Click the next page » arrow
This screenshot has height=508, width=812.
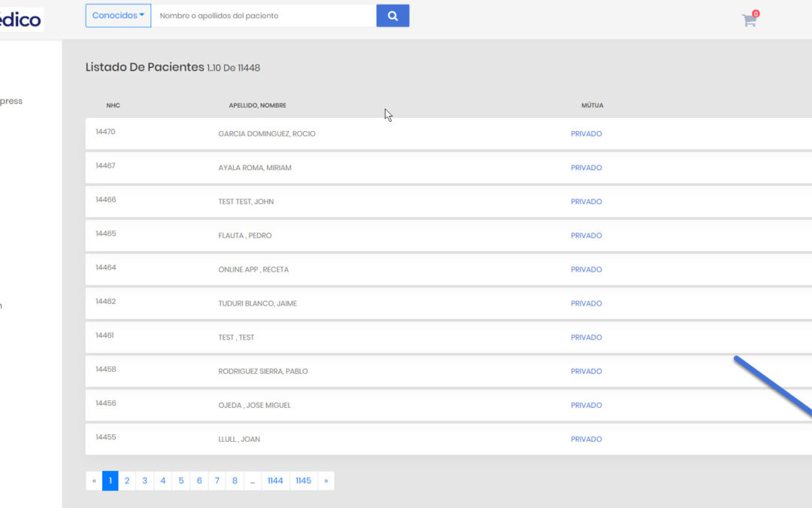[326, 480]
